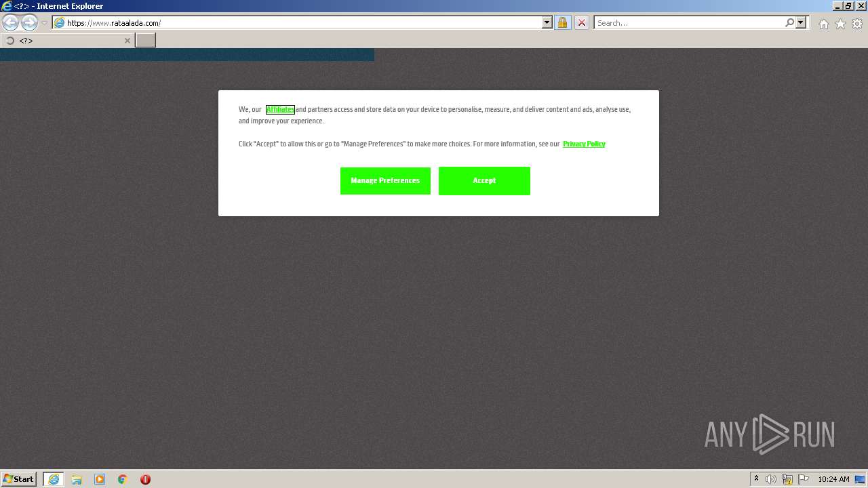
Task: Click the Internet Explorer title bar icon
Action: 7,6
